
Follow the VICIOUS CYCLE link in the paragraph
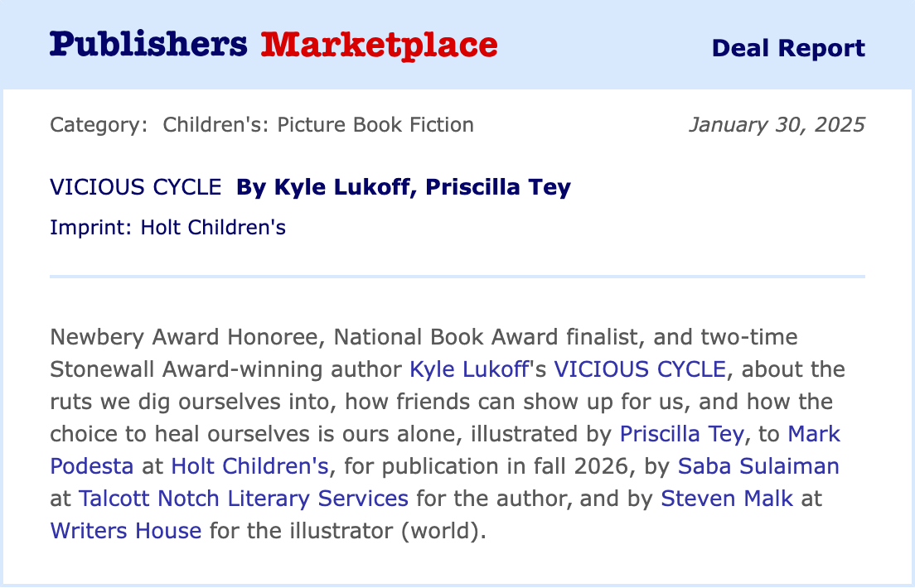point(639,369)
